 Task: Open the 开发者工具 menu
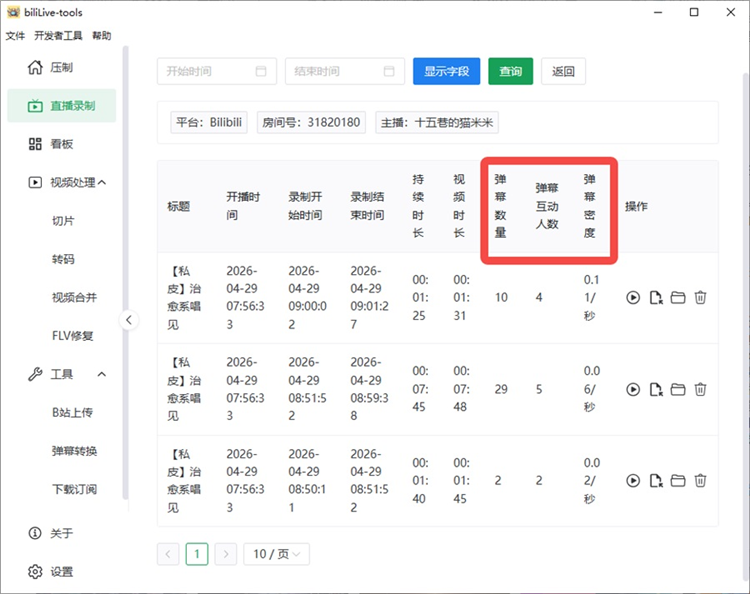pyautogui.click(x=58, y=36)
